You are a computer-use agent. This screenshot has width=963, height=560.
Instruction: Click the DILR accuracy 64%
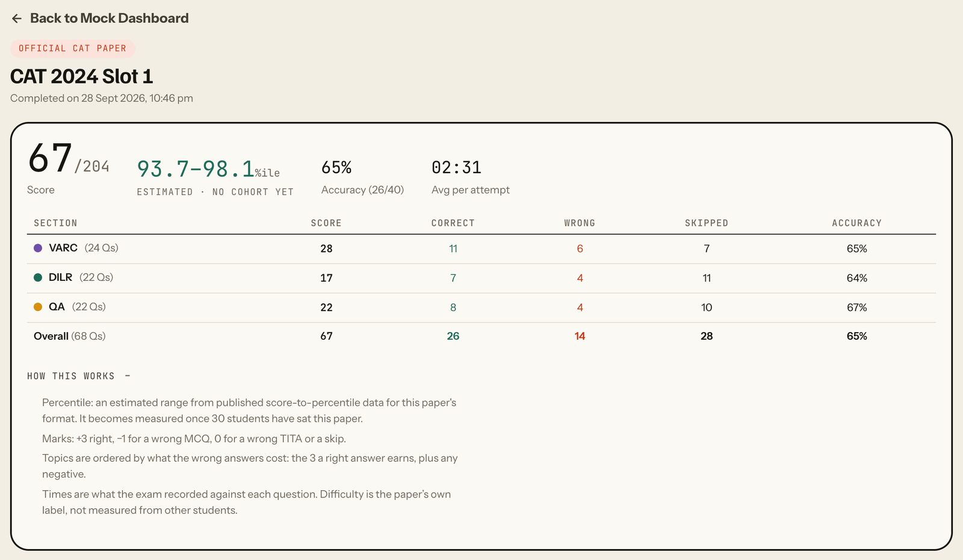coord(857,278)
